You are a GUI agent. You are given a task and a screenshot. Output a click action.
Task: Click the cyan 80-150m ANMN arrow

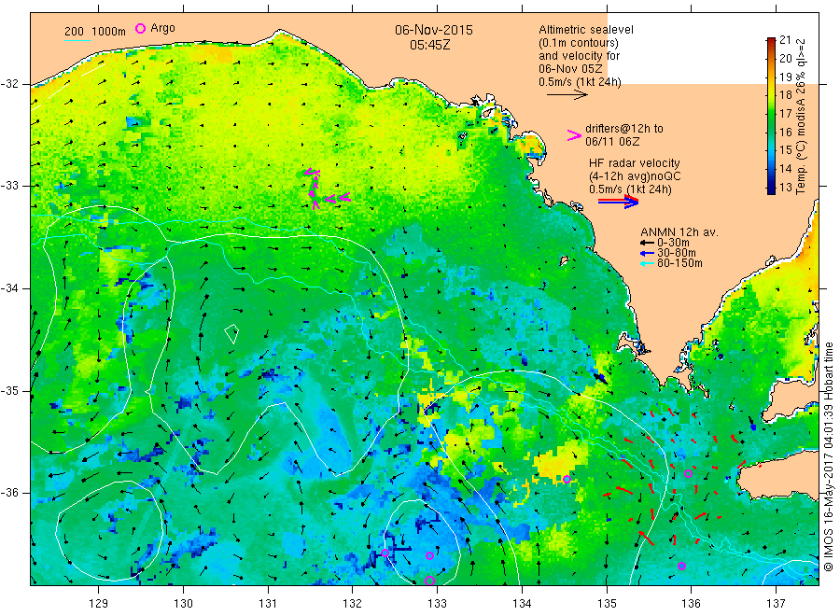click(648, 263)
